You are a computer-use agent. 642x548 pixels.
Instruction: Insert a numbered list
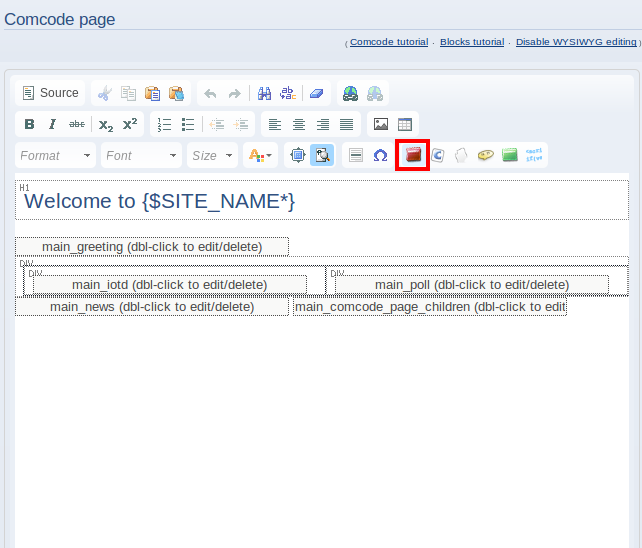coord(165,125)
